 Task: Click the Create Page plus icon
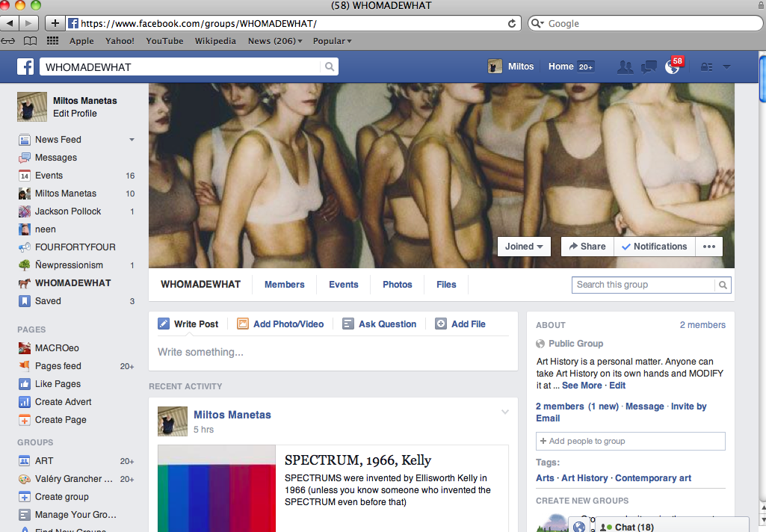(25, 420)
